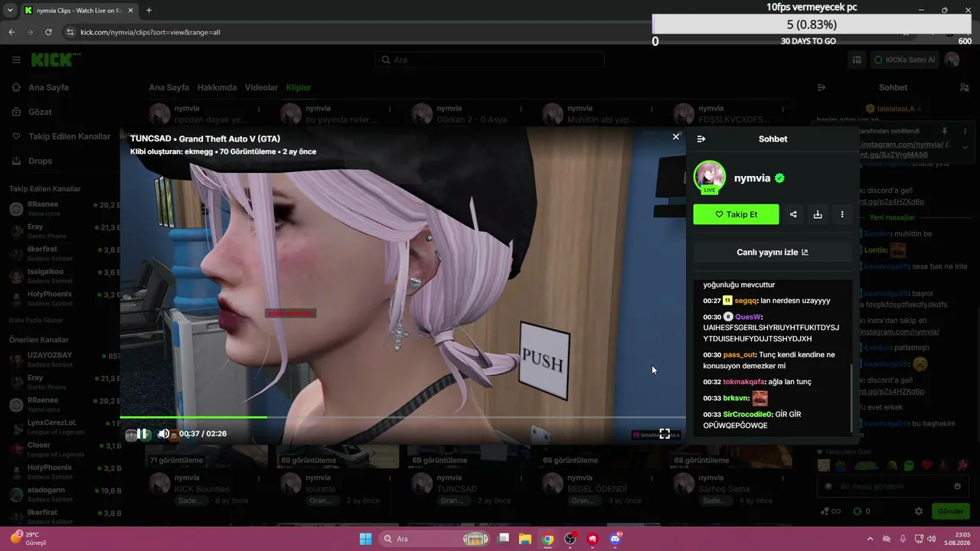Image resolution: width=980 pixels, height=551 pixels.
Task: Switch to Hakkımda tab
Action: click(217, 87)
